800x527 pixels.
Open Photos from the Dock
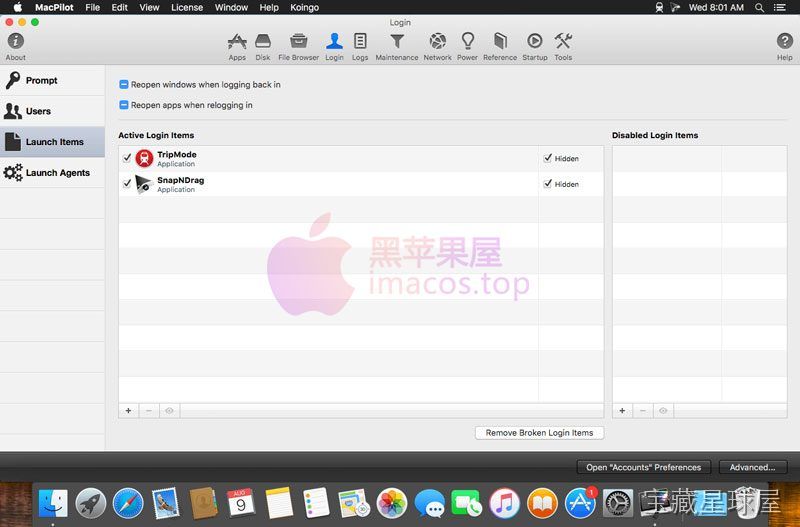tap(392, 503)
